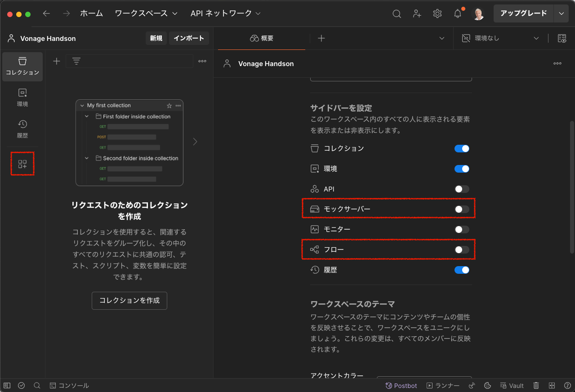
Task: Open the notifications bell
Action: (x=458, y=13)
